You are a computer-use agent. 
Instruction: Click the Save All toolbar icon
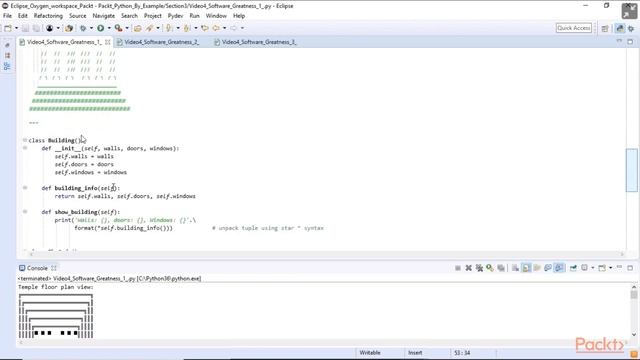point(36,28)
